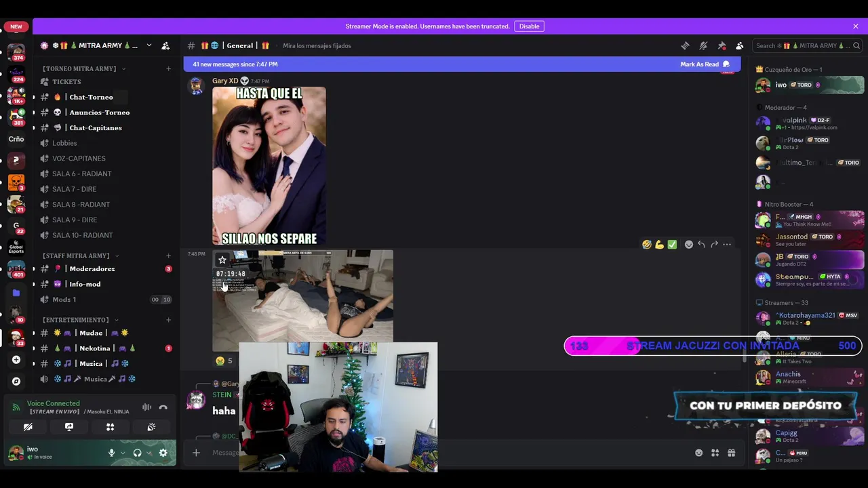Click the star icon on the image

pos(222,260)
